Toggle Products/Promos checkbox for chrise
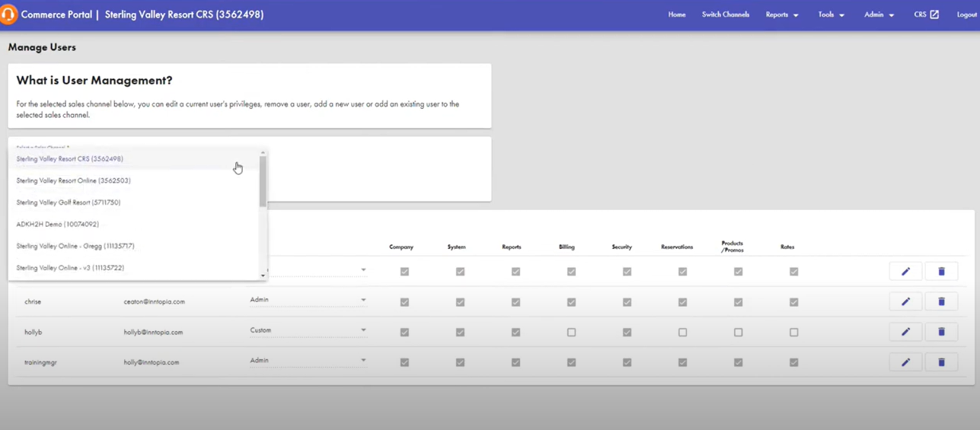This screenshot has width=980, height=430. [738, 302]
